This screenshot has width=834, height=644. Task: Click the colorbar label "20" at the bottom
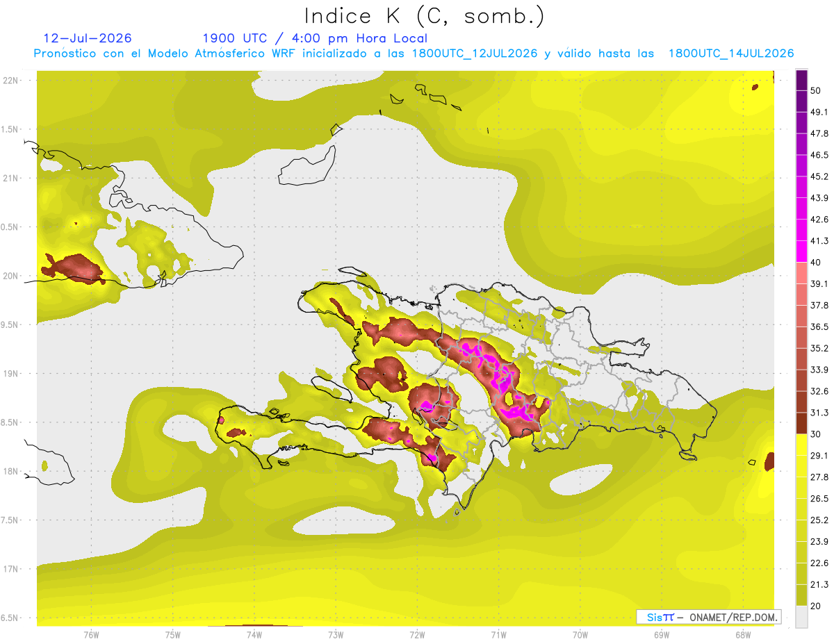(816, 606)
